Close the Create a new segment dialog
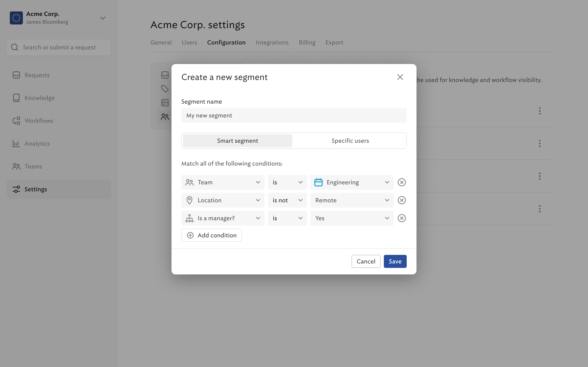The height and width of the screenshot is (367, 588). click(400, 77)
